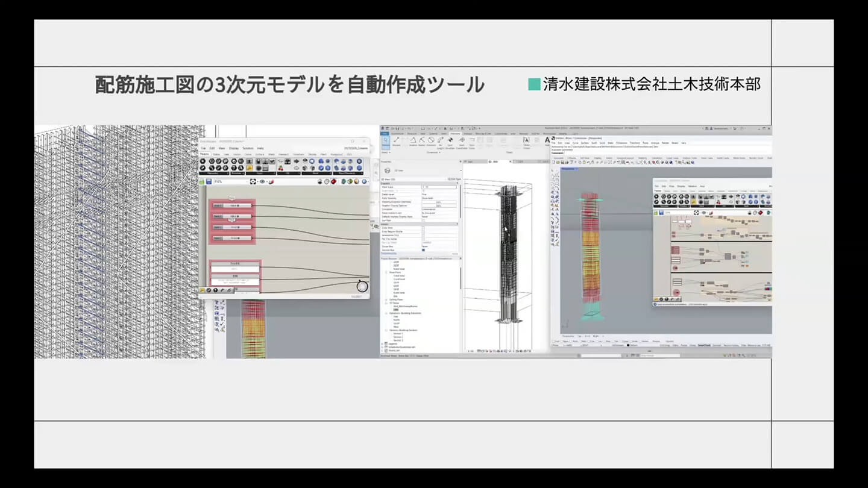Toggle SmartTrack in Rhino status bar

[704, 345]
